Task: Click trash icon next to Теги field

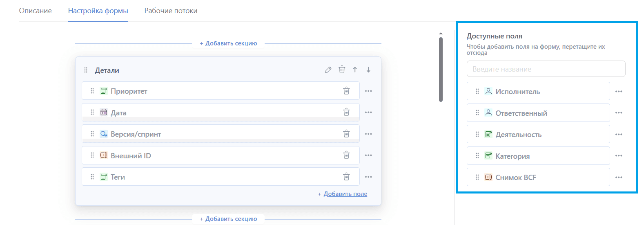Action: coord(346,177)
